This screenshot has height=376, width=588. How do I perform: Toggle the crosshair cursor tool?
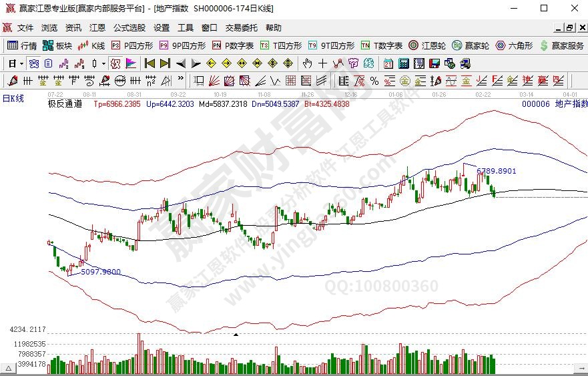coord(323,63)
